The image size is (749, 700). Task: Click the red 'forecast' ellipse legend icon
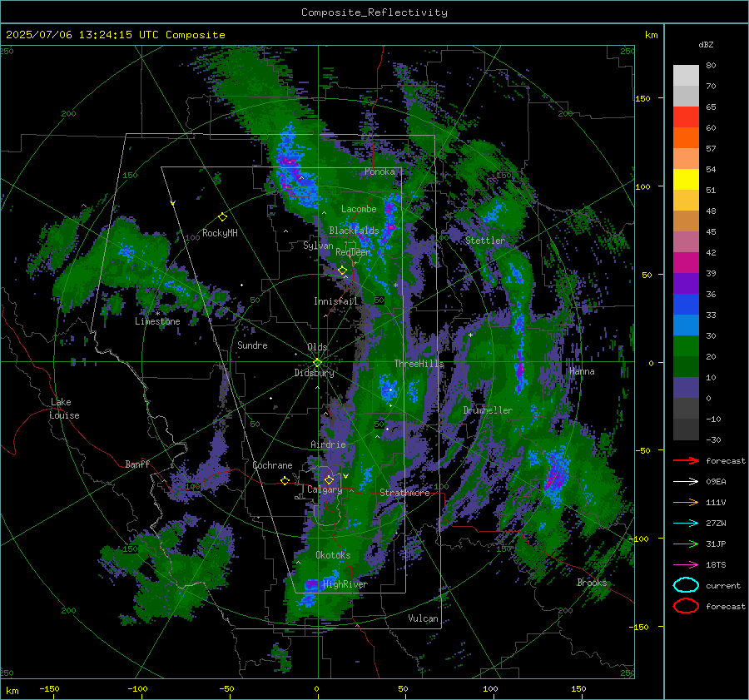(686, 606)
